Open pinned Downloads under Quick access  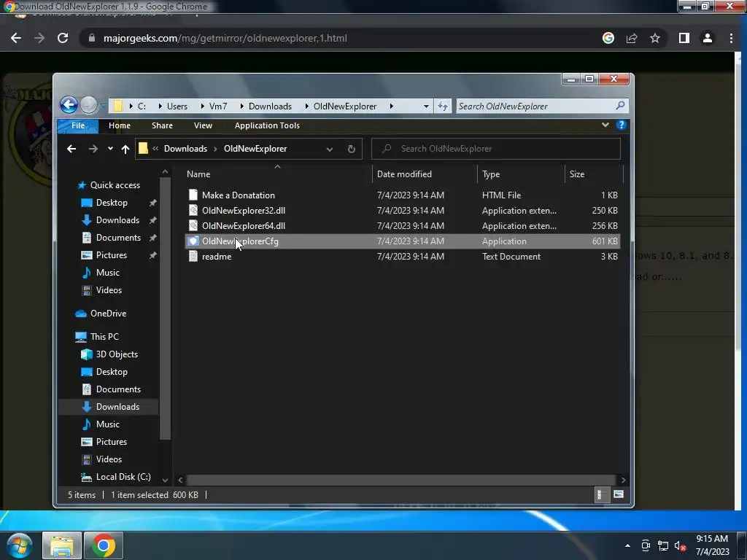[117, 220]
